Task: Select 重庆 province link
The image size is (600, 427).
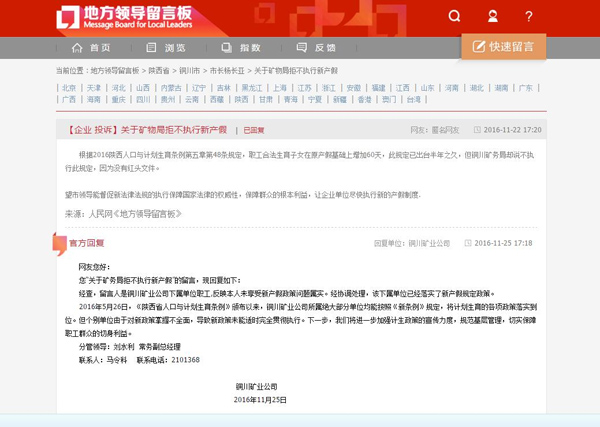Action: (x=119, y=99)
